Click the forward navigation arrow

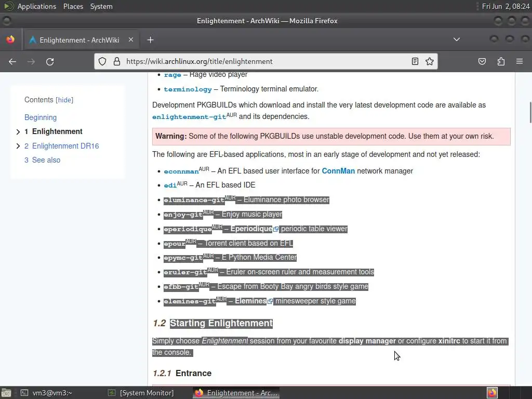(31, 61)
